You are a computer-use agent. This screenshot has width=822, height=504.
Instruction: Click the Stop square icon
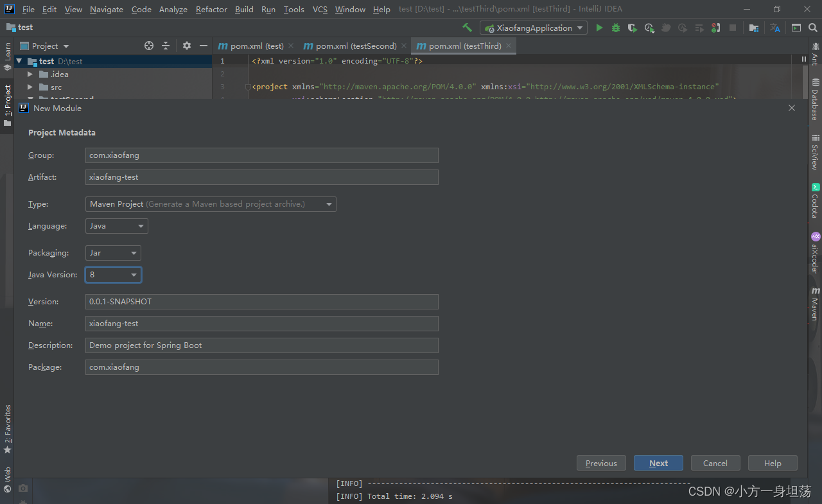[733, 28]
